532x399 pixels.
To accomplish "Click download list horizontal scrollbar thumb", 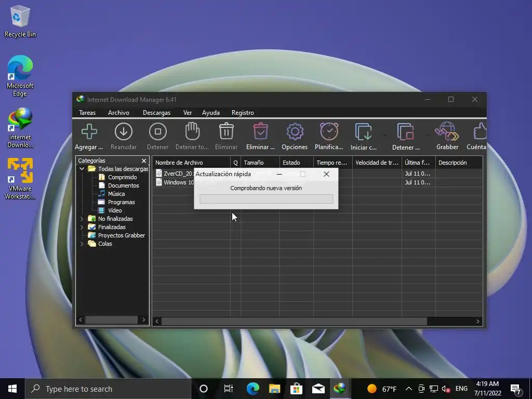I will click(x=294, y=321).
